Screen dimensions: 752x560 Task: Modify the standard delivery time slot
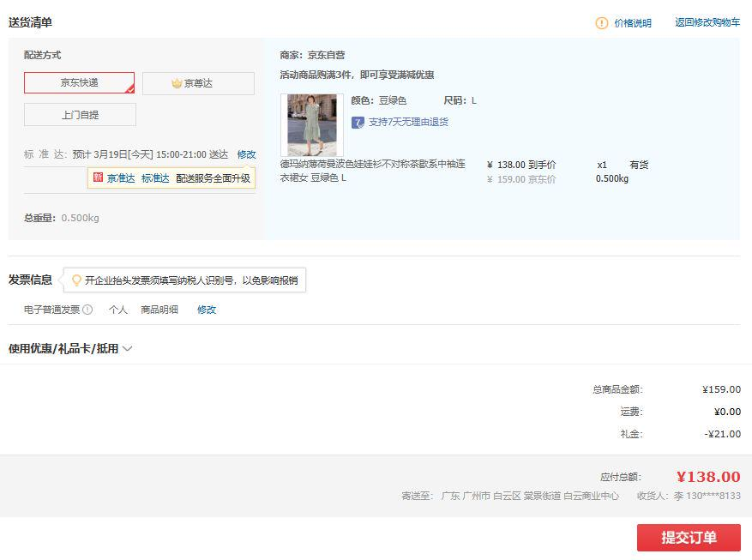click(x=246, y=154)
